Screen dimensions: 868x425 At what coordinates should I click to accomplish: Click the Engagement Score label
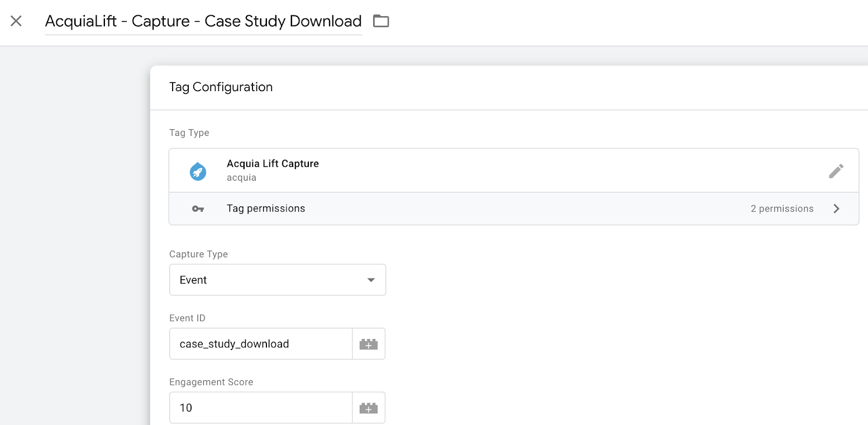tap(211, 382)
